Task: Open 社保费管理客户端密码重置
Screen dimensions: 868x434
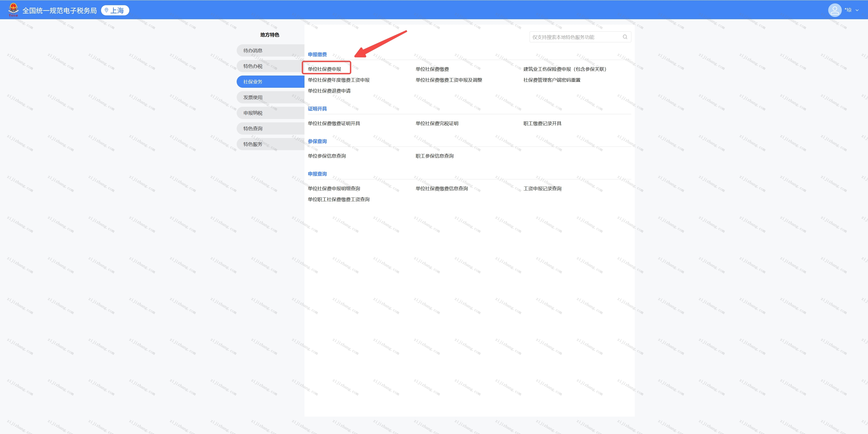Action: [x=552, y=80]
